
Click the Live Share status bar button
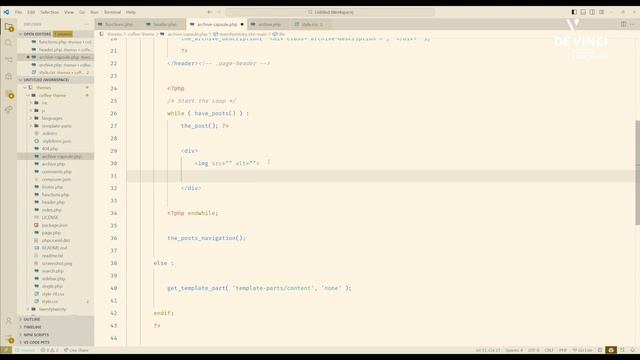pyautogui.click(x=76, y=350)
